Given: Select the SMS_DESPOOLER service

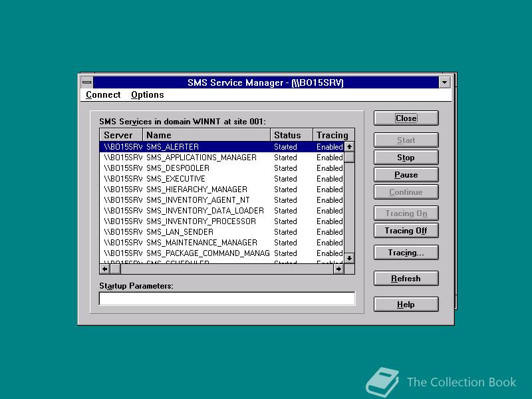Looking at the screenshot, I should [222, 168].
